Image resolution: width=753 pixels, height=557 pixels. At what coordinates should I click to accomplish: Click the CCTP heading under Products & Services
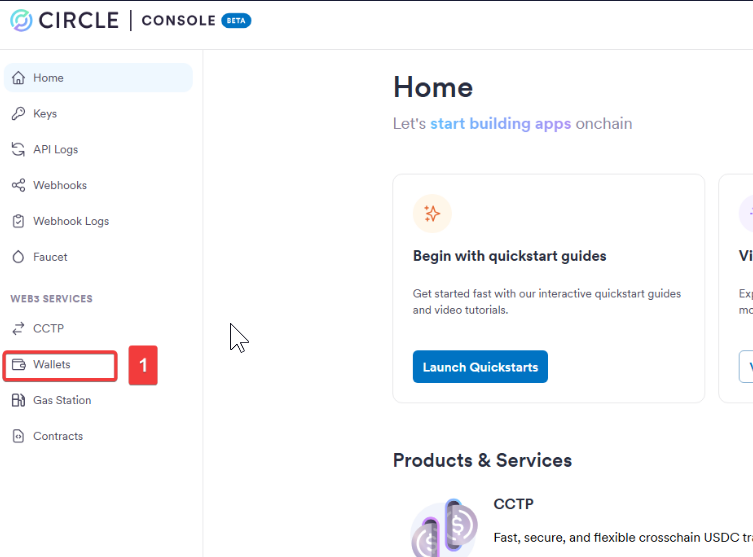pyautogui.click(x=513, y=504)
